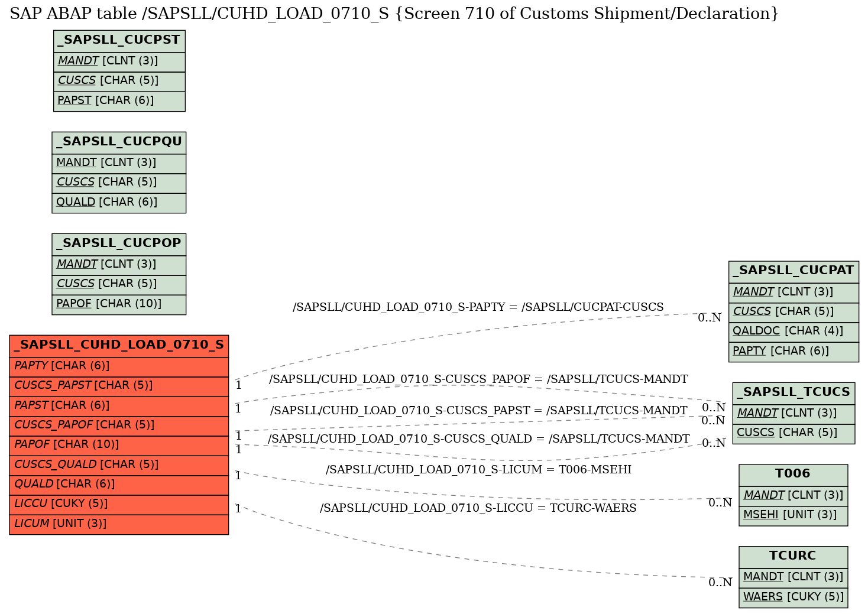
Task: Click the TCURC table header
Action: (793, 557)
